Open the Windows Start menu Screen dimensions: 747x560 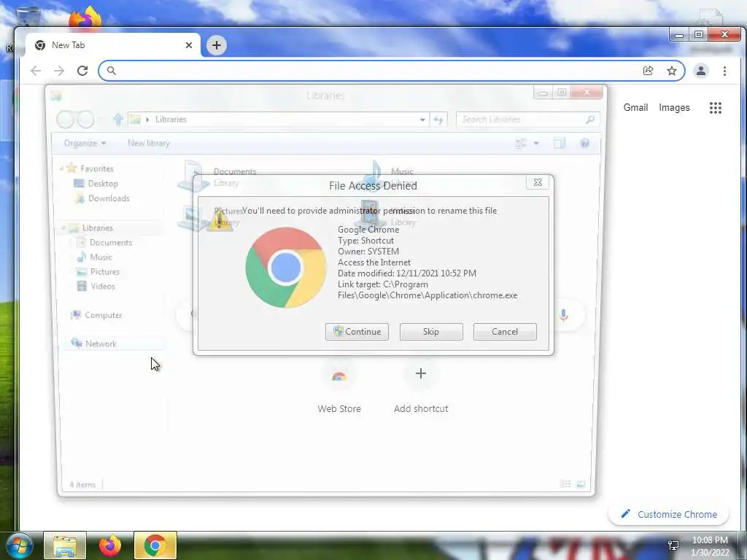point(20,545)
